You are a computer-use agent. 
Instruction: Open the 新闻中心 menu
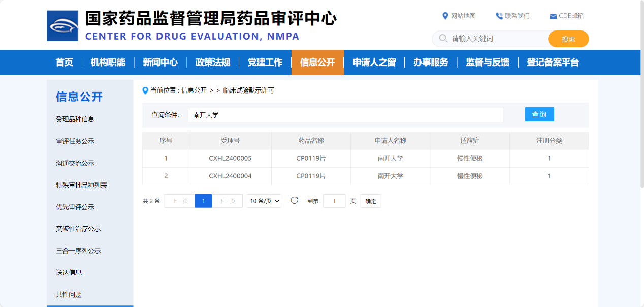[x=160, y=63]
